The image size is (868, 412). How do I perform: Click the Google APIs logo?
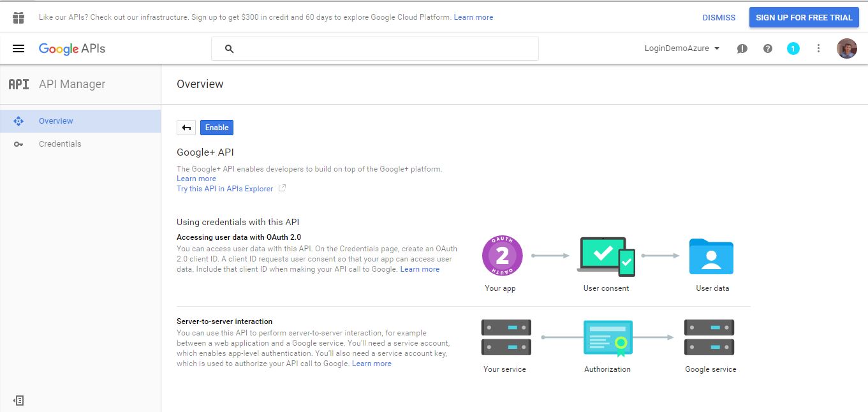pyautogui.click(x=72, y=48)
